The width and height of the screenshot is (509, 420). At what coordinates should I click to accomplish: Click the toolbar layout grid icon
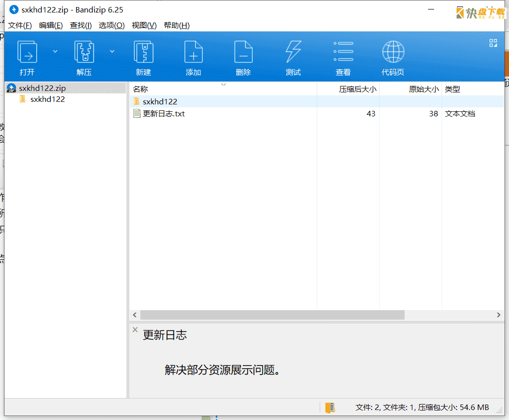[493, 43]
